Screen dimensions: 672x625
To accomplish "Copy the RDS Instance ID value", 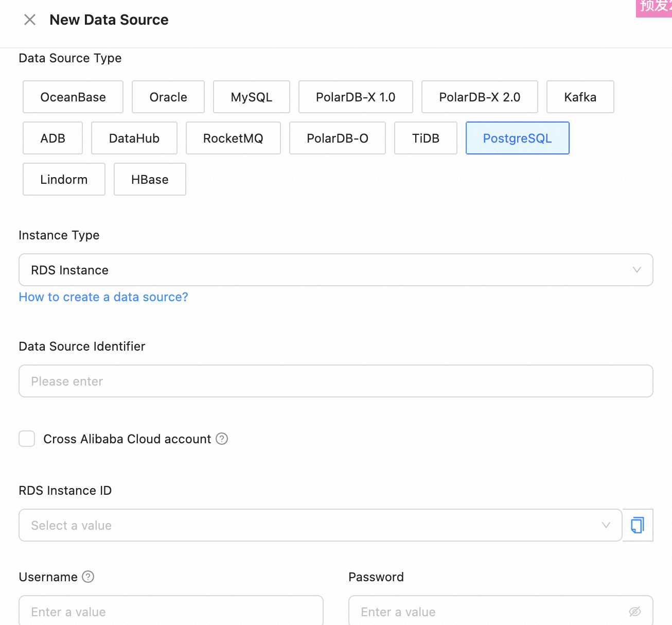I will (638, 525).
